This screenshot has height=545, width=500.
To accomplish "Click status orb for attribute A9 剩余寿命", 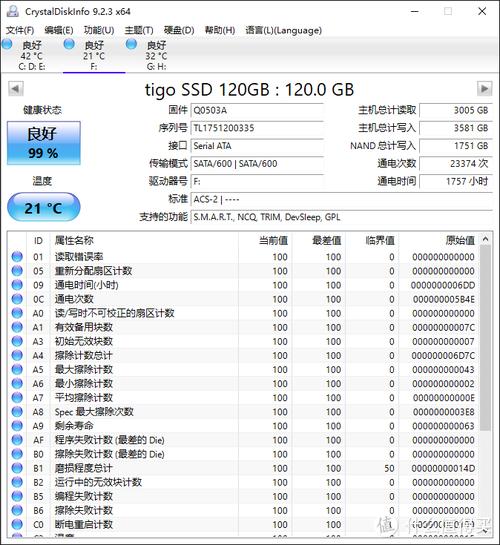I will [17, 426].
